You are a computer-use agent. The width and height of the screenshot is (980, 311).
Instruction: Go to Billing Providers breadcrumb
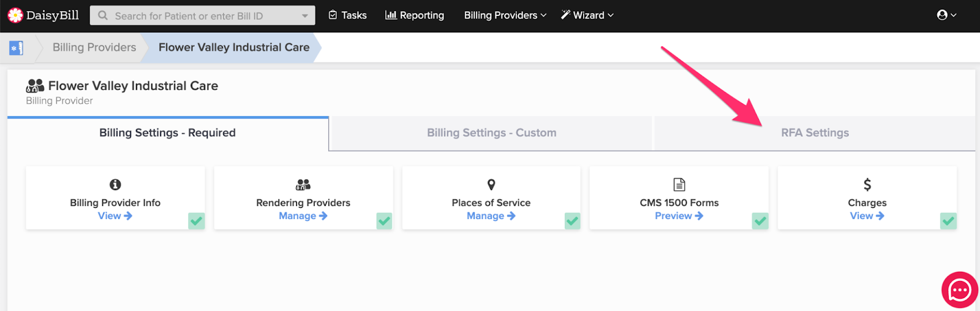pos(94,47)
